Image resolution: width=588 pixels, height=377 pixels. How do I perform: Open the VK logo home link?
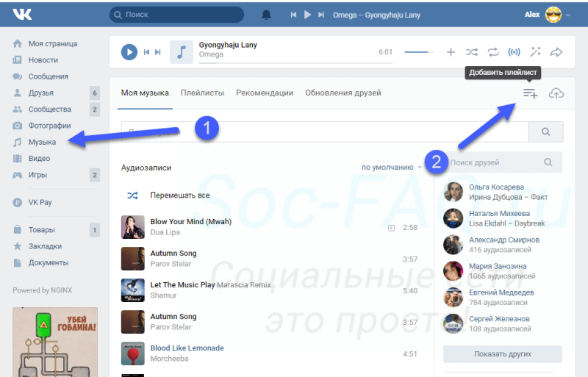[x=22, y=14]
